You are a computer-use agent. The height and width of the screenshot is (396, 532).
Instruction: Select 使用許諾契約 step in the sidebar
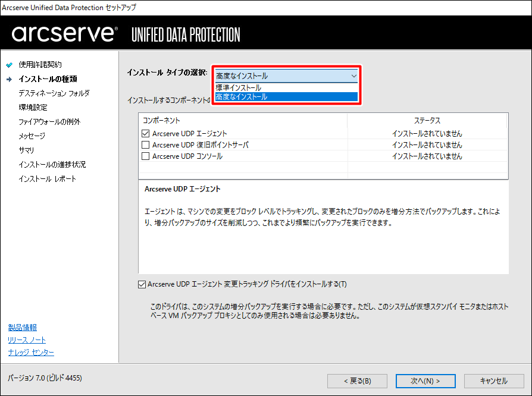pos(40,64)
